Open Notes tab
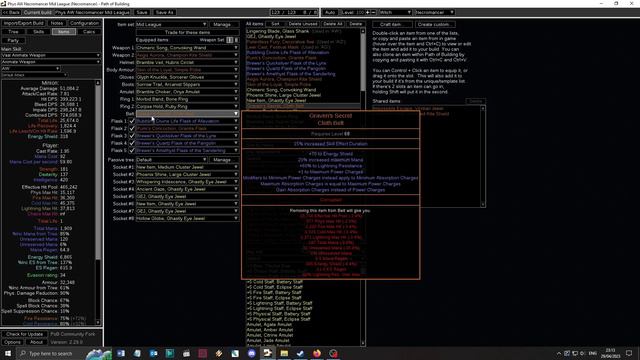640x360 pixels. [56, 23]
